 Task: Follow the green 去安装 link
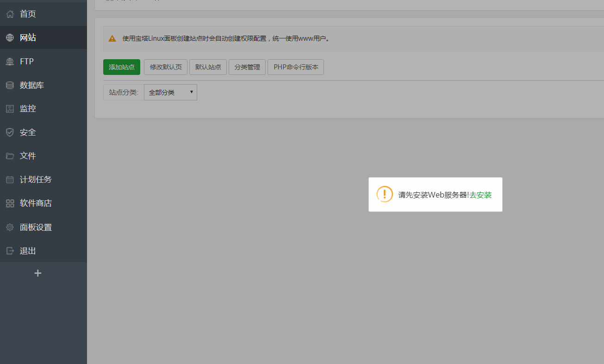480,195
